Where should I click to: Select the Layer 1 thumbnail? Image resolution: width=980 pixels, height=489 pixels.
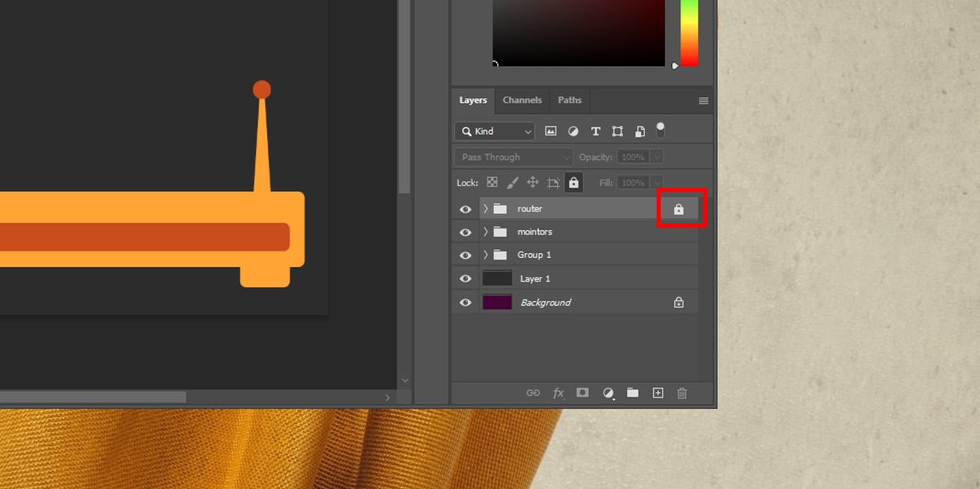click(x=497, y=278)
